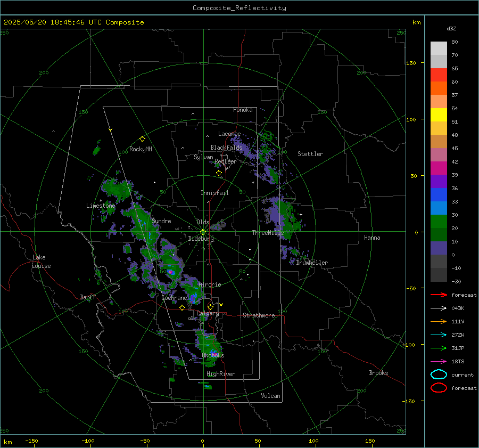Select the red 65 dBZ legend swatch
Viewport: 479px width, 448px height.
[439, 75]
